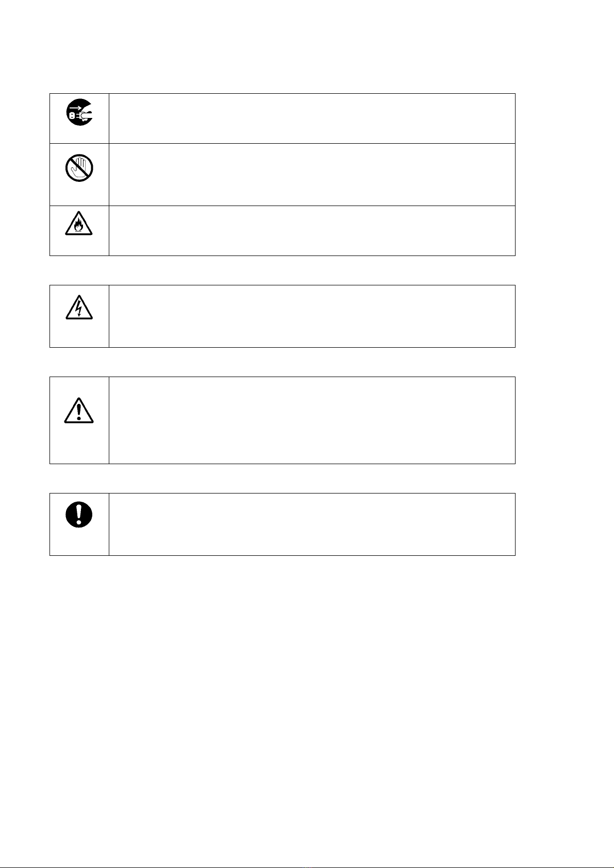Click blank cell beside the do-not-touch icon
This screenshot has height=868, width=614.
click(312, 175)
